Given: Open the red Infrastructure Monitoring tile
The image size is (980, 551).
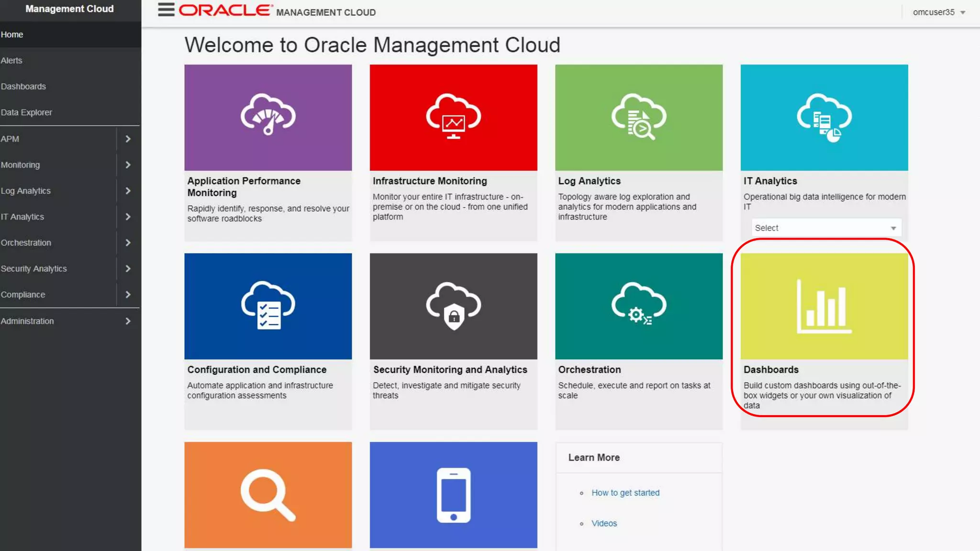Looking at the screenshot, I should tap(453, 118).
